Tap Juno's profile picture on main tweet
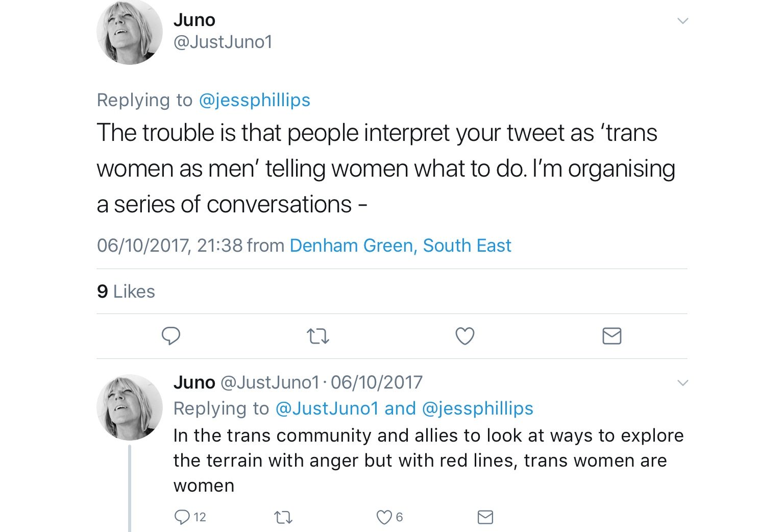 coord(130,33)
